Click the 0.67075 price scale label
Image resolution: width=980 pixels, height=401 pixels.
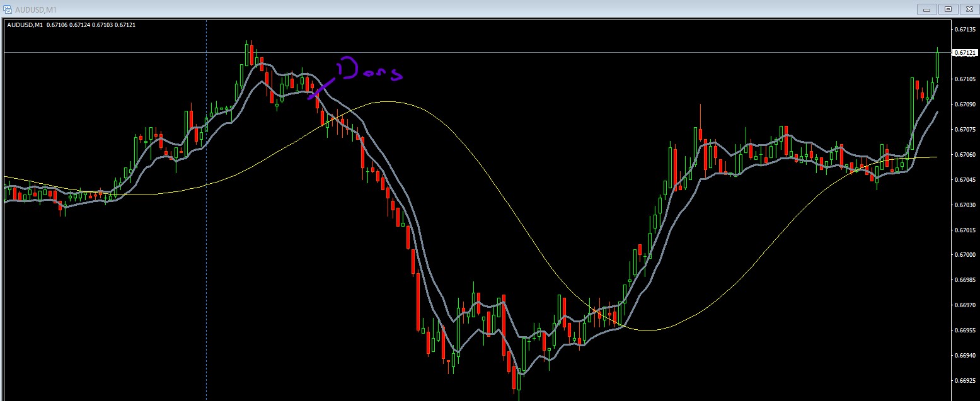click(964, 129)
